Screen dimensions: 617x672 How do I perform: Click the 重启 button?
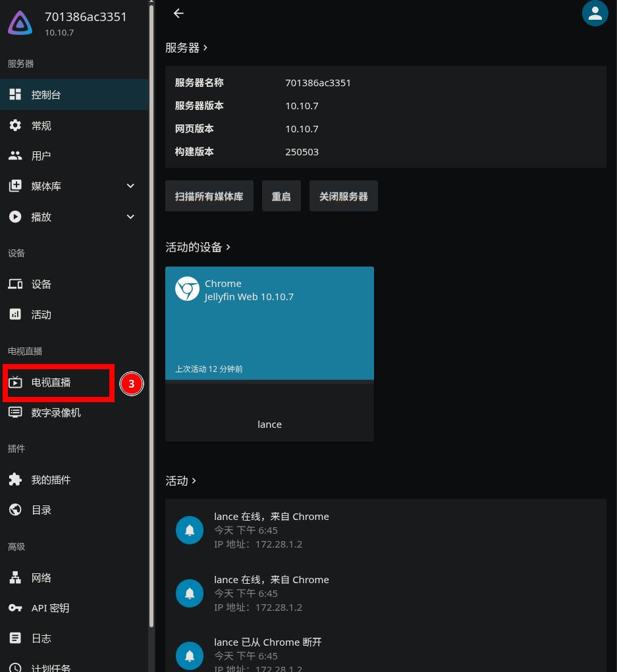281,196
